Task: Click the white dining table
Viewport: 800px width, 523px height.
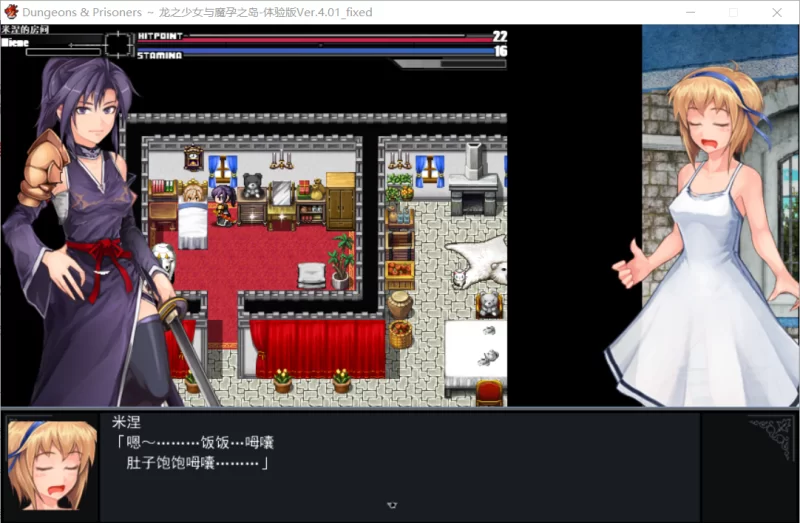Action: pos(476,358)
